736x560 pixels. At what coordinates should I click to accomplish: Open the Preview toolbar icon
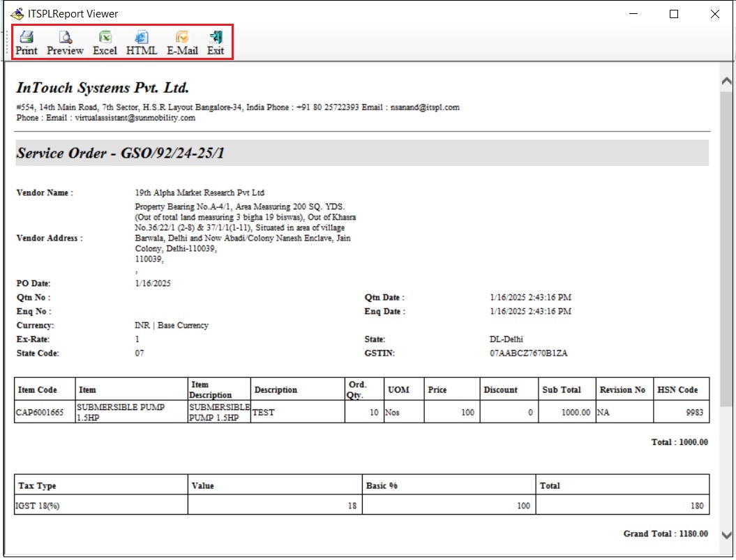pos(66,43)
